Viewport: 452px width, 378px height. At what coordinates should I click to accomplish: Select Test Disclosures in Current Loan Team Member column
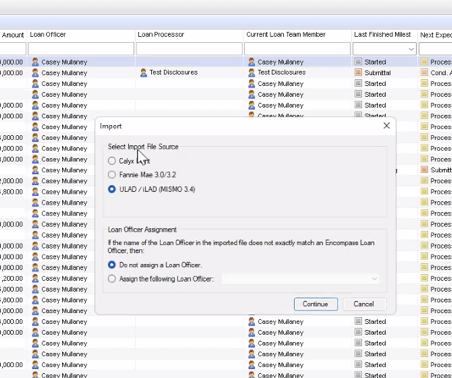click(x=282, y=72)
